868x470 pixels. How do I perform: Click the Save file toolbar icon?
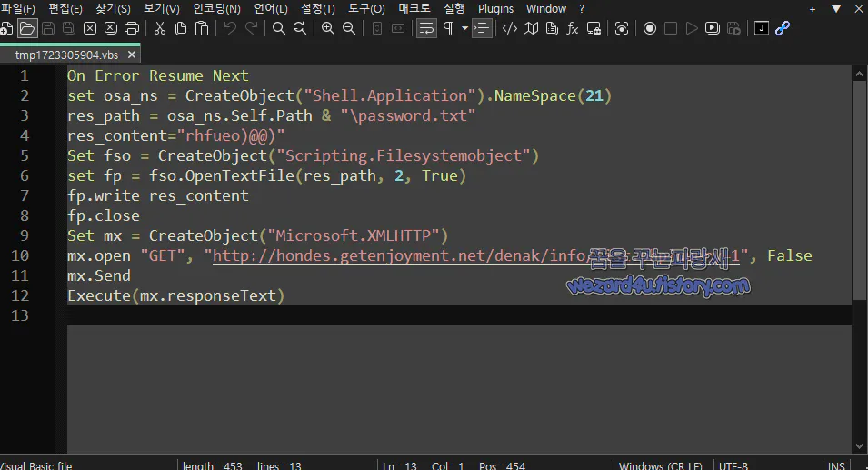click(48, 28)
